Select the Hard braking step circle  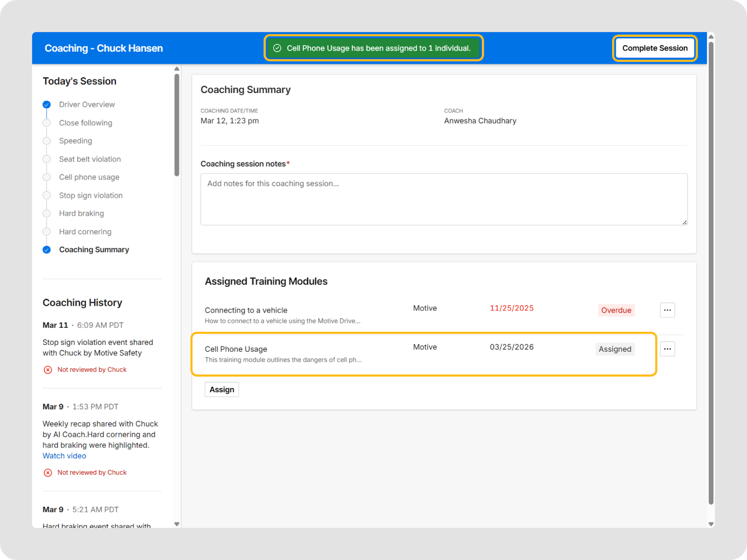tap(47, 213)
